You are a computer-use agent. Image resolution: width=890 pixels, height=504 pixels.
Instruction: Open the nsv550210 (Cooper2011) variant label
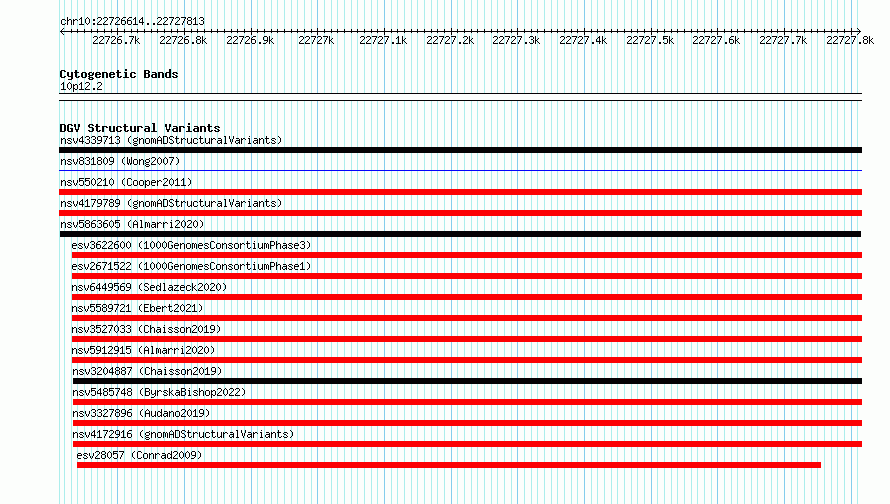pos(126,182)
